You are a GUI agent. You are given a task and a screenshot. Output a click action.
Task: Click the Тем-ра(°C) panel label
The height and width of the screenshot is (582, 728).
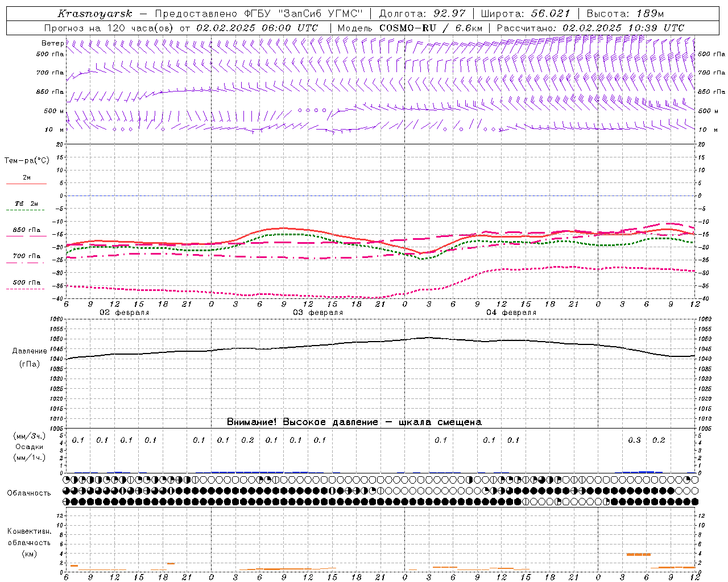[x=27, y=161]
